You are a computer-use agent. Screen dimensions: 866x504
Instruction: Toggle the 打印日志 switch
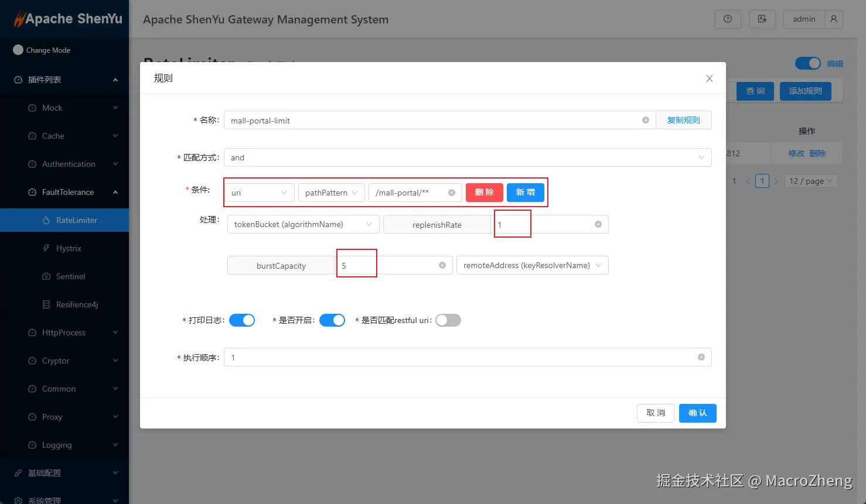point(242,320)
